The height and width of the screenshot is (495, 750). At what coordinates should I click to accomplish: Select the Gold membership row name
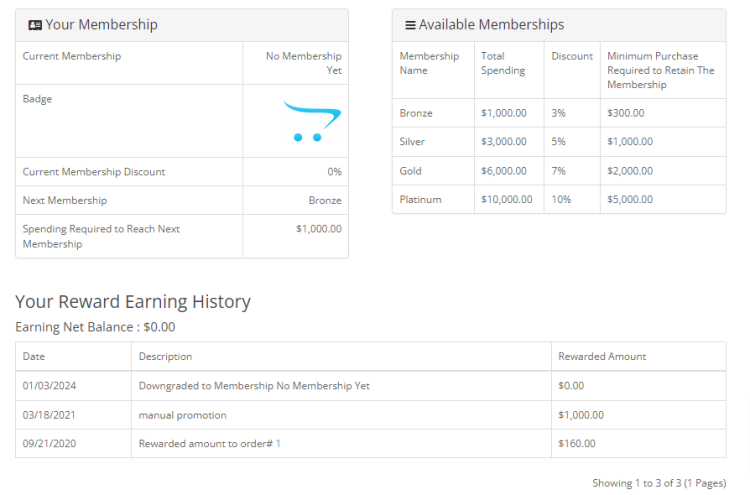410,171
